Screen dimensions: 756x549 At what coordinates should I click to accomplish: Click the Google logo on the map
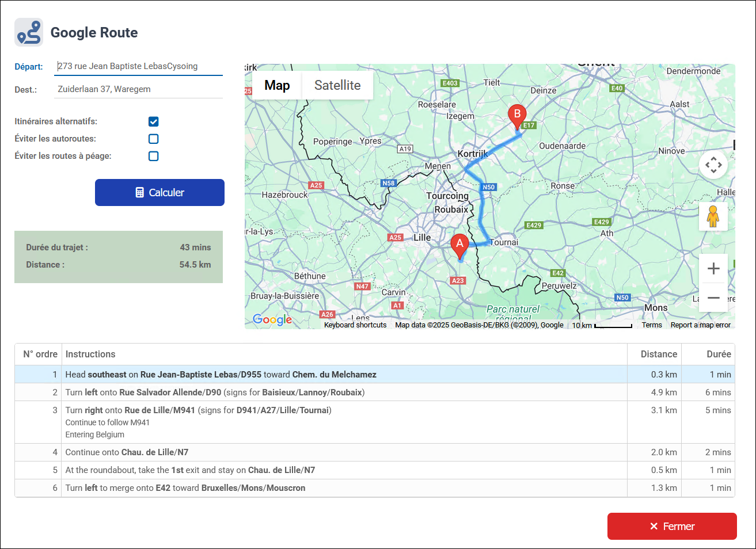271,319
